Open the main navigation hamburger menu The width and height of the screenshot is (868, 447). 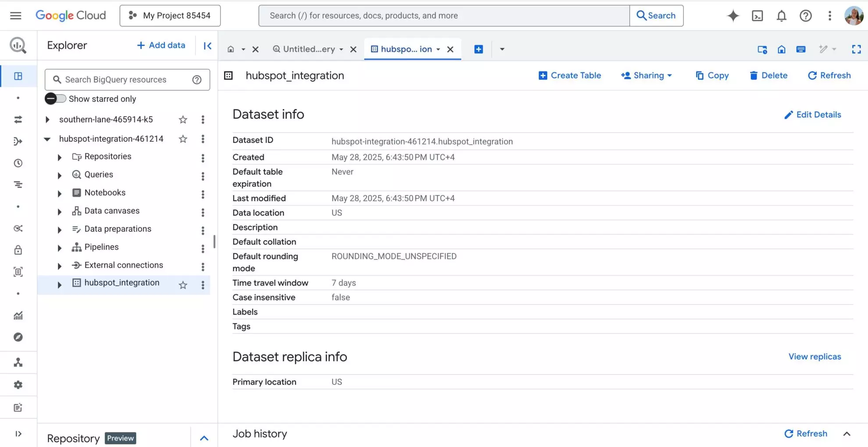pyautogui.click(x=16, y=16)
